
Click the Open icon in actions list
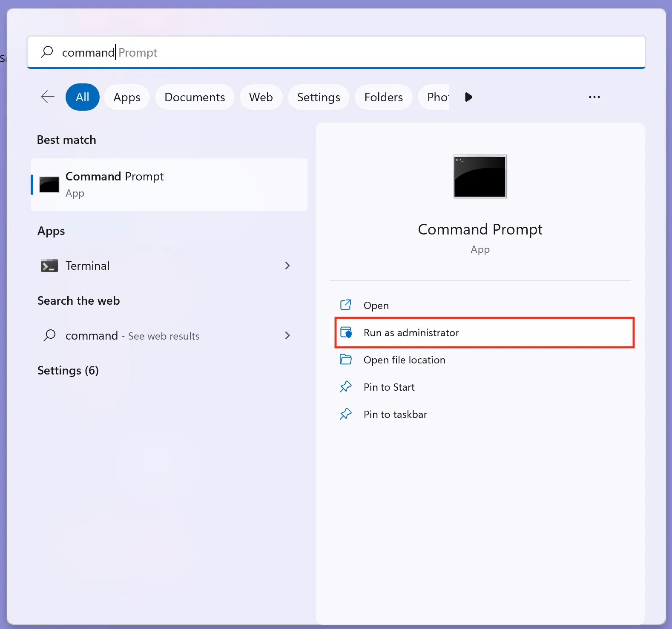tap(345, 305)
